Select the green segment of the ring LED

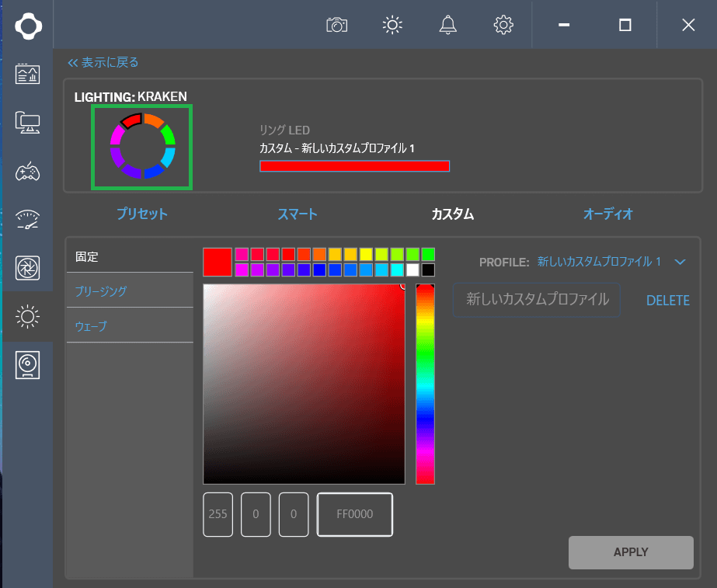click(169, 134)
